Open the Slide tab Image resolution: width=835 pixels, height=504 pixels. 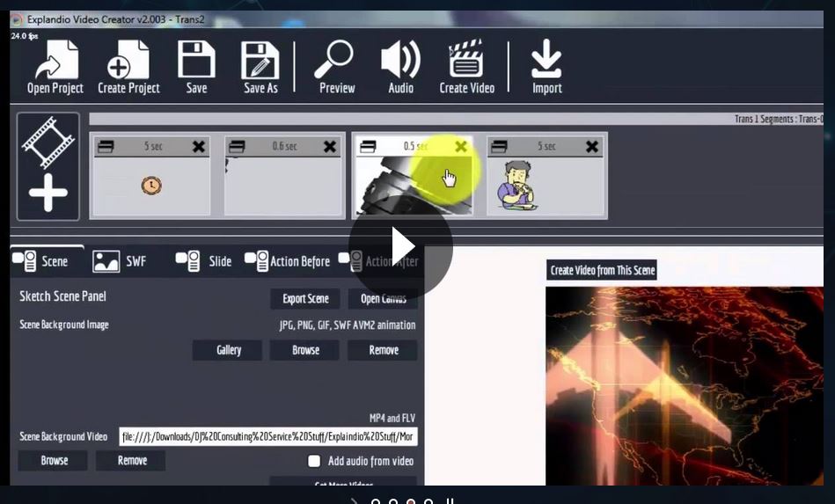203,261
